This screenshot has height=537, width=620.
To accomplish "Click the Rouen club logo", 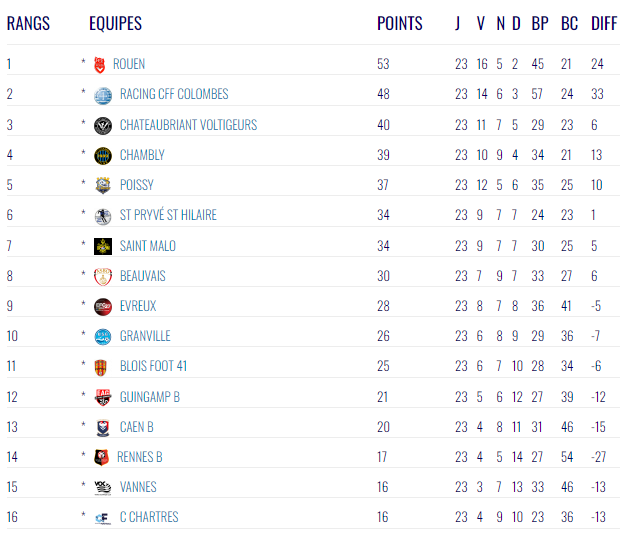I will click(99, 64).
